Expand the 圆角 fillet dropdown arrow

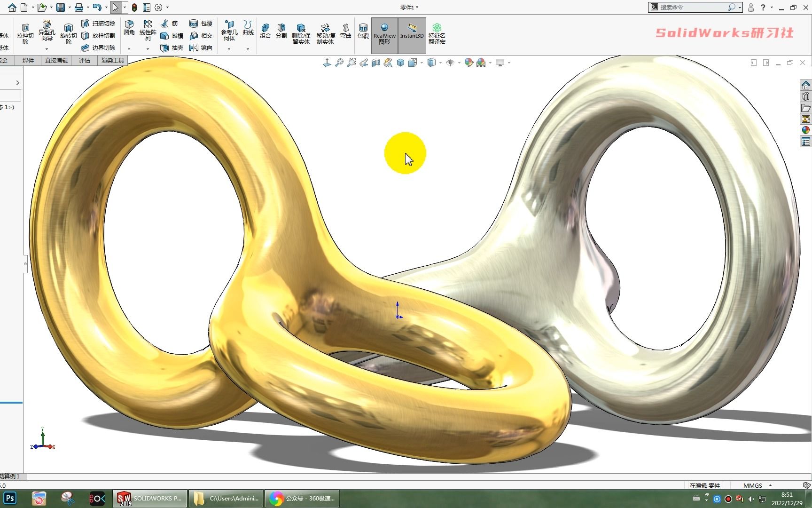(129, 49)
